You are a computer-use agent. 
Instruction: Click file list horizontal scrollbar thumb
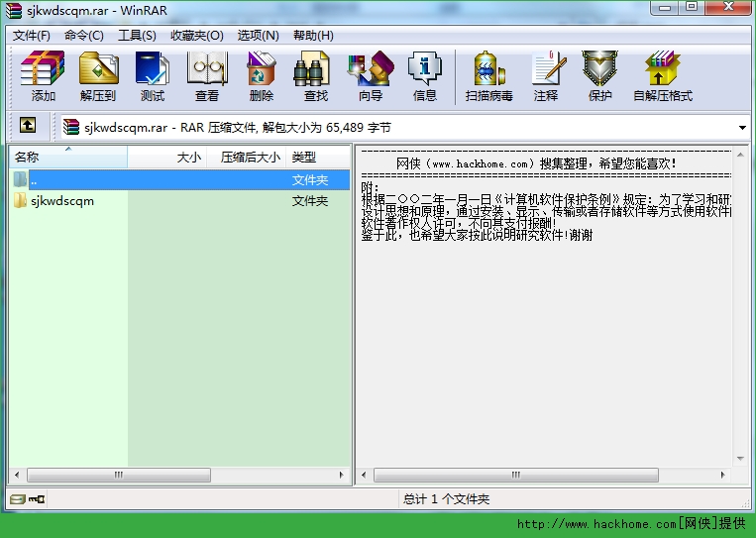tap(119, 475)
